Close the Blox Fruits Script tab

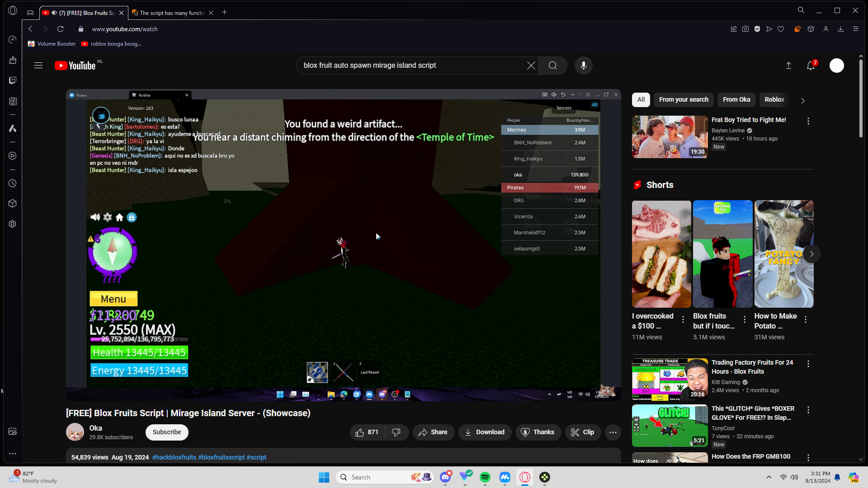pyautogui.click(x=122, y=13)
